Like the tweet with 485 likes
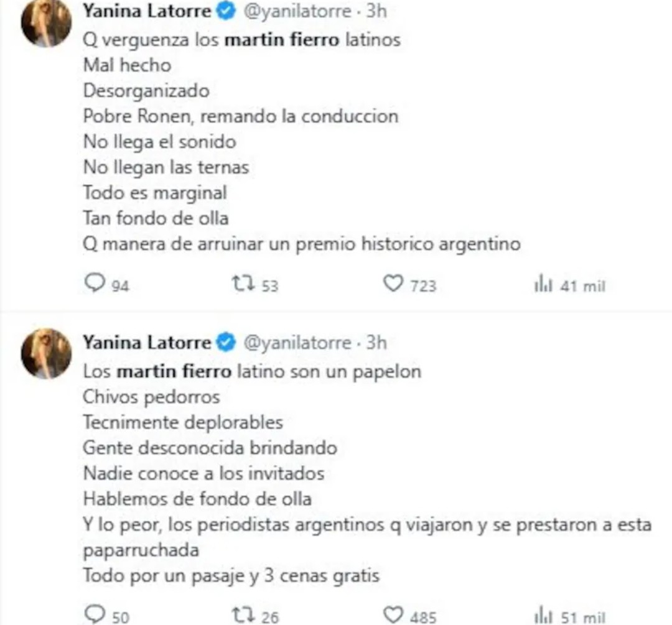This screenshot has height=625, width=672. click(393, 616)
